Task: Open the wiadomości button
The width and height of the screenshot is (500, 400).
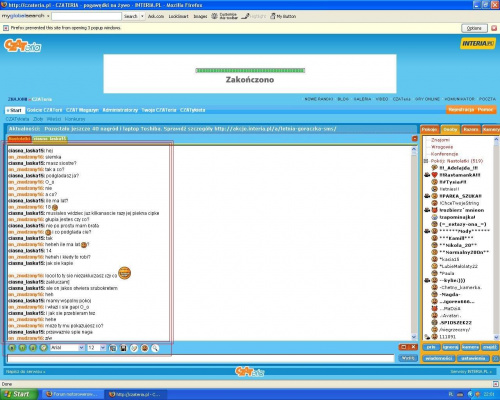Action: click(x=439, y=359)
